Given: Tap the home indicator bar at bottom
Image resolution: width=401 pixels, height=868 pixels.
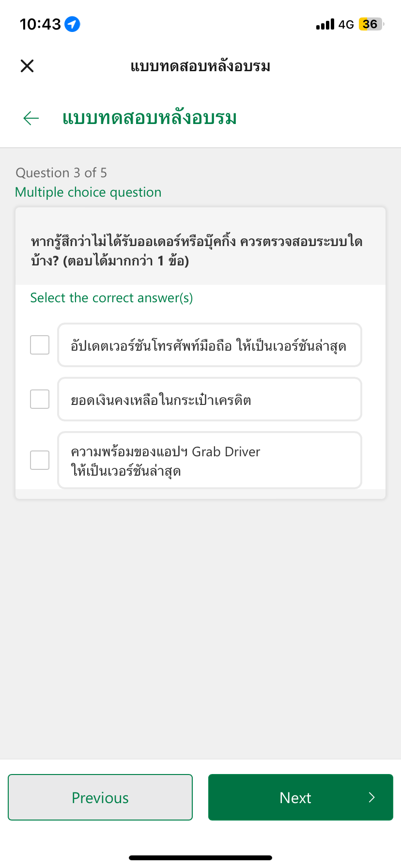Looking at the screenshot, I should 200,858.
